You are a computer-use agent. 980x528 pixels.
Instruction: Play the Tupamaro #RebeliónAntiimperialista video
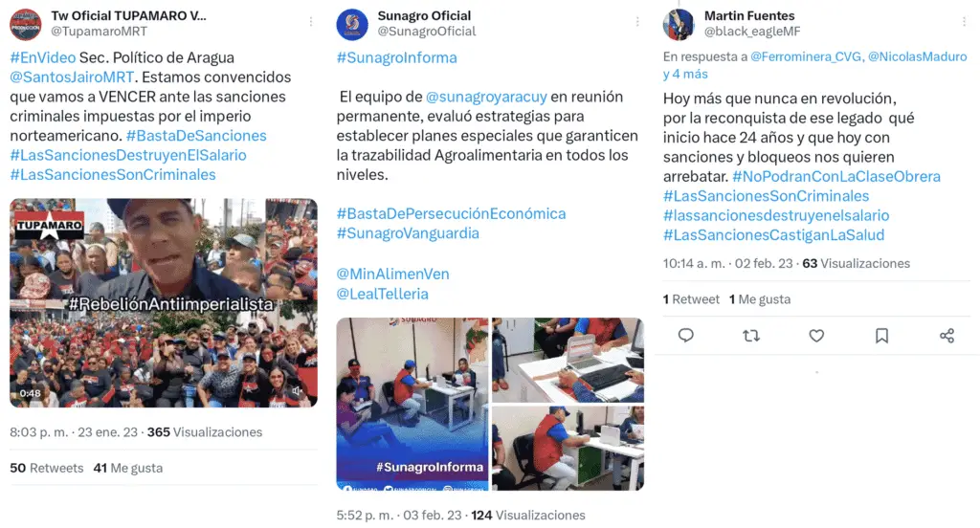pos(163,302)
